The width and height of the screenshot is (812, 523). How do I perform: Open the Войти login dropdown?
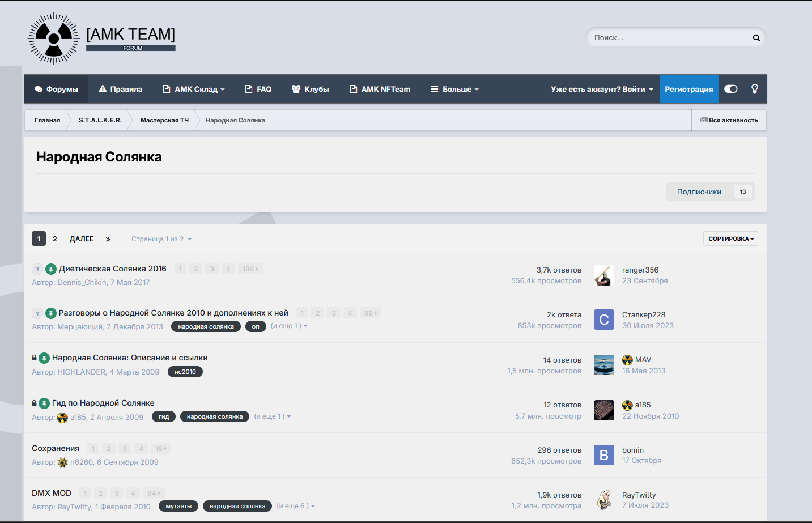(602, 89)
